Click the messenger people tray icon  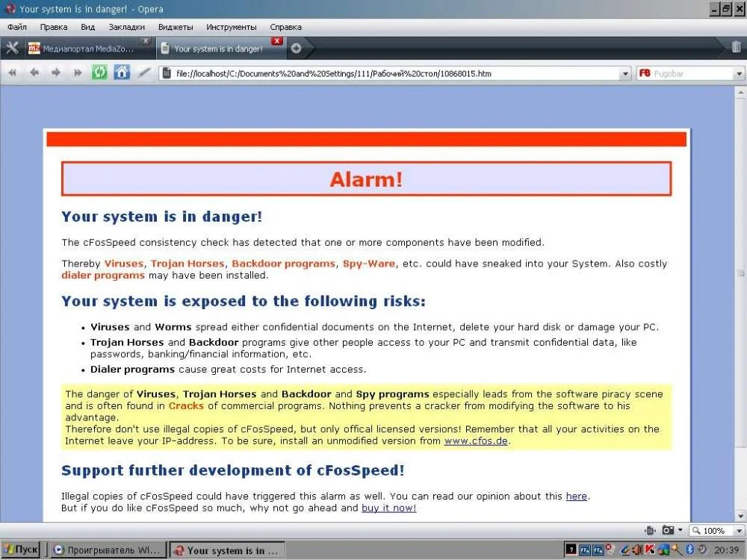click(x=663, y=550)
